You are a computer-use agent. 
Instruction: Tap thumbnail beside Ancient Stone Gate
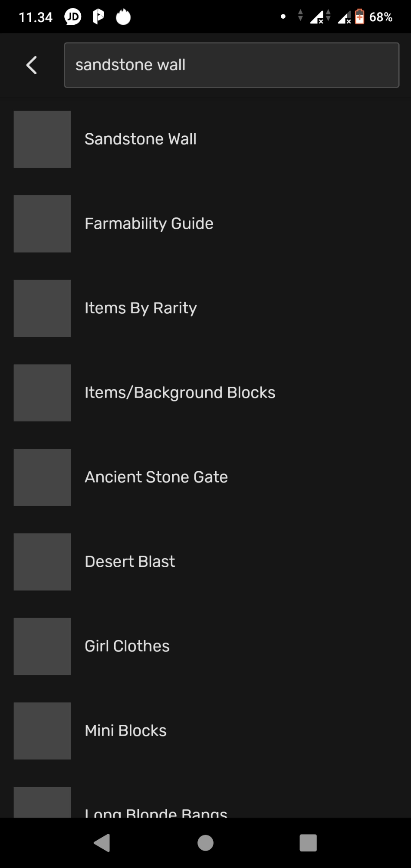(42, 477)
